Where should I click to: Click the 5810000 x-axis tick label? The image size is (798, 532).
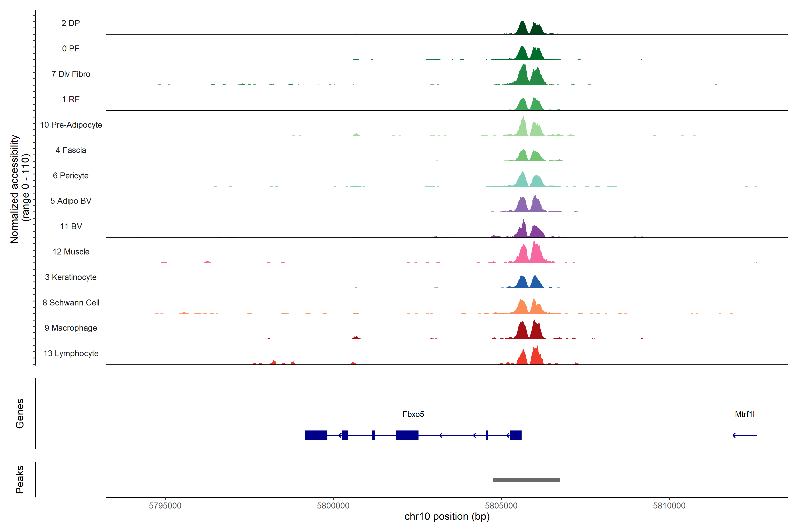pos(669,506)
